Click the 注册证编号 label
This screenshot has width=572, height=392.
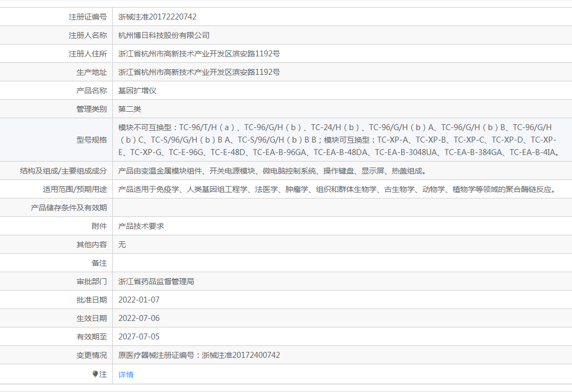88,17
